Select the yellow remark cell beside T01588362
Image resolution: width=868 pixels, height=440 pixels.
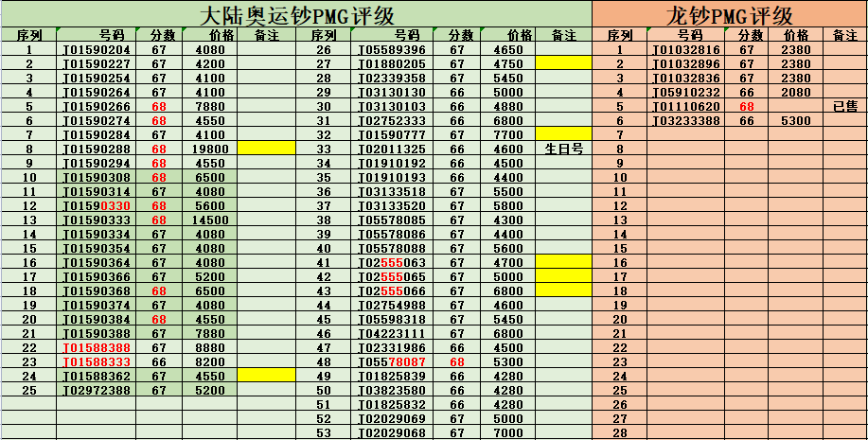266,376
